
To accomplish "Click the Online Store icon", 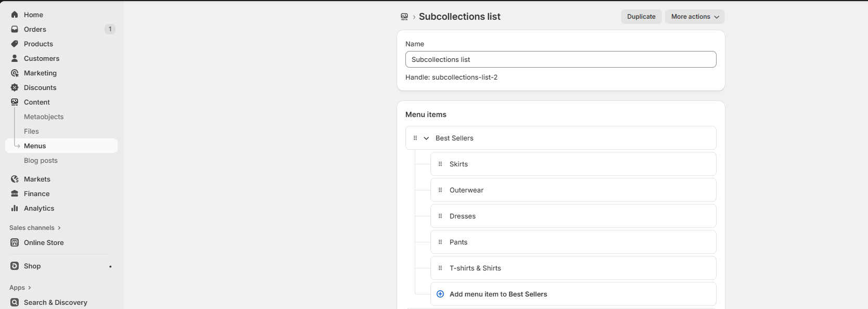I will 15,242.
